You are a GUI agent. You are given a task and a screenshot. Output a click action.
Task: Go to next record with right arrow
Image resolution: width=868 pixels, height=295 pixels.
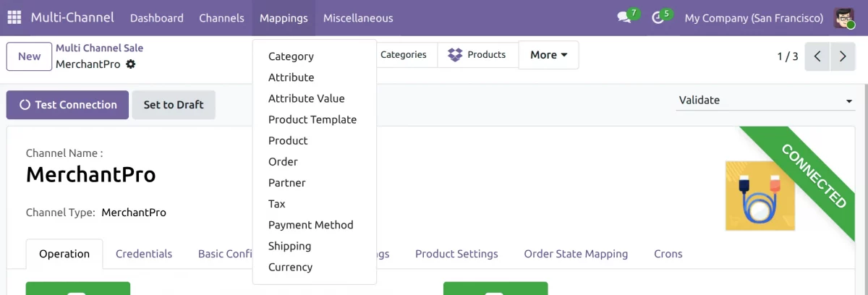point(843,56)
